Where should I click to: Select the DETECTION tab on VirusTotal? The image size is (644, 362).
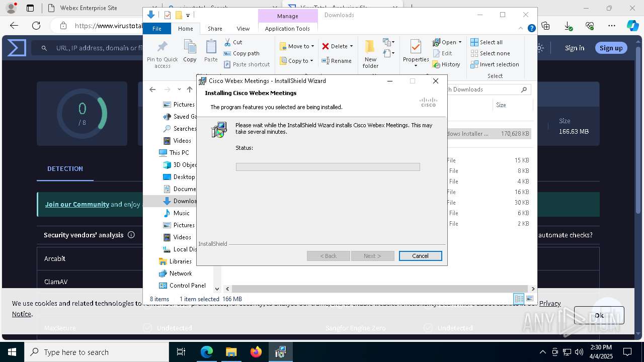pos(65,169)
